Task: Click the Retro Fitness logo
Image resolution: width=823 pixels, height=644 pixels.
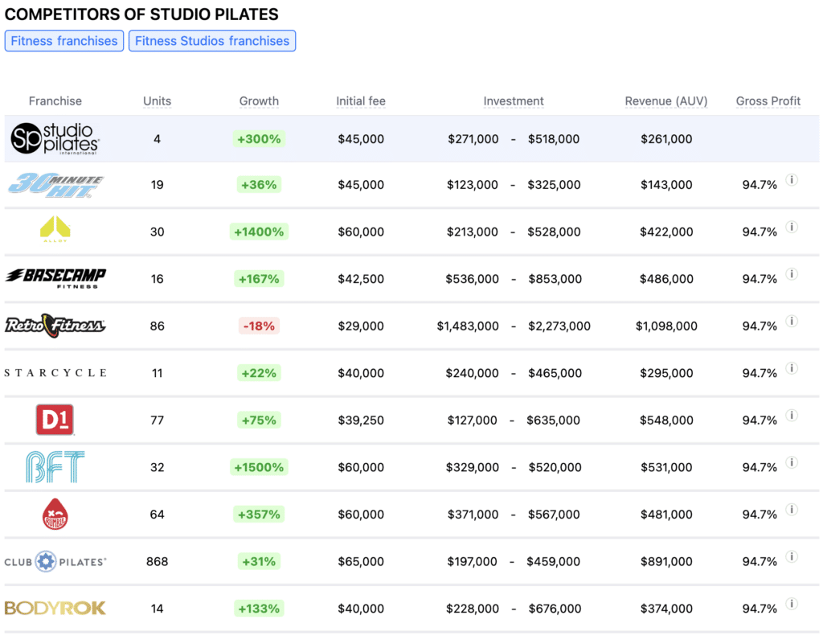Action: click(x=55, y=326)
